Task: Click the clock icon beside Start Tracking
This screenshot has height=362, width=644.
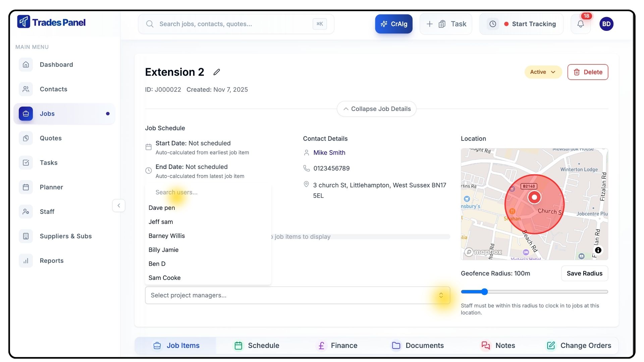Action: pos(493,24)
